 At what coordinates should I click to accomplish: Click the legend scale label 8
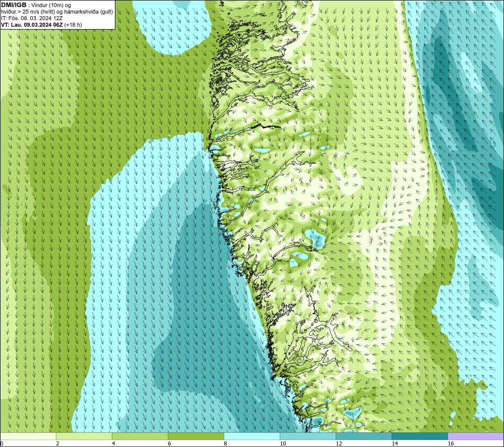225,443
